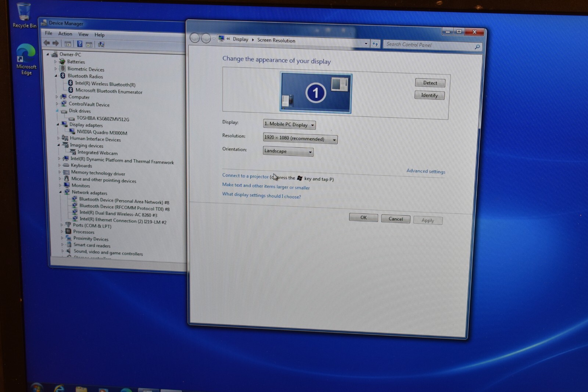
Task: Open the Recycle Bin desktop icon
Action: point(24,15)
